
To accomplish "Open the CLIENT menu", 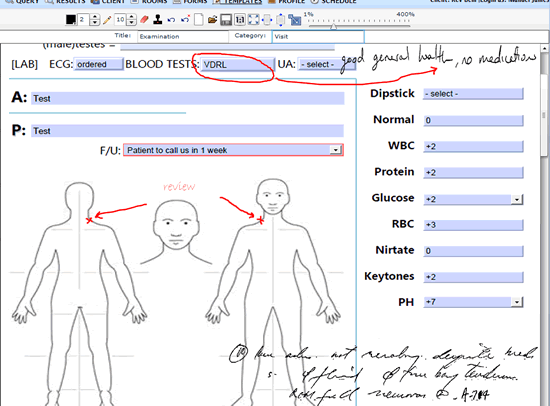I will pos(108,2).
